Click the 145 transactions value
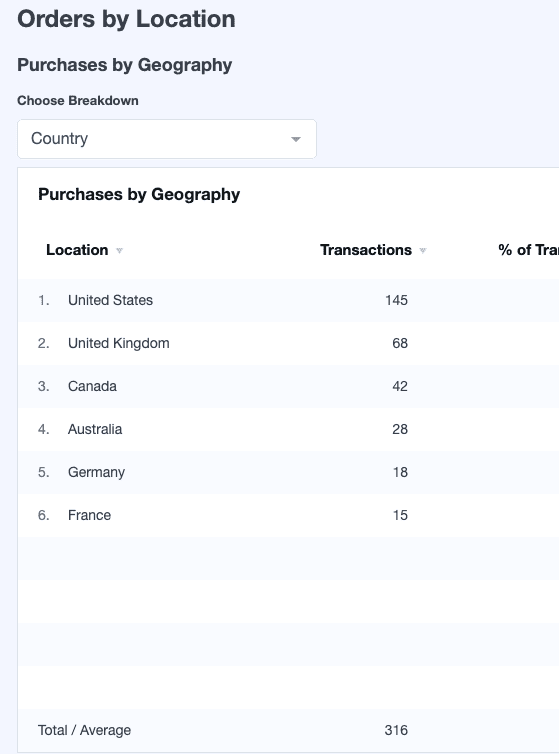 click(396, 301)
